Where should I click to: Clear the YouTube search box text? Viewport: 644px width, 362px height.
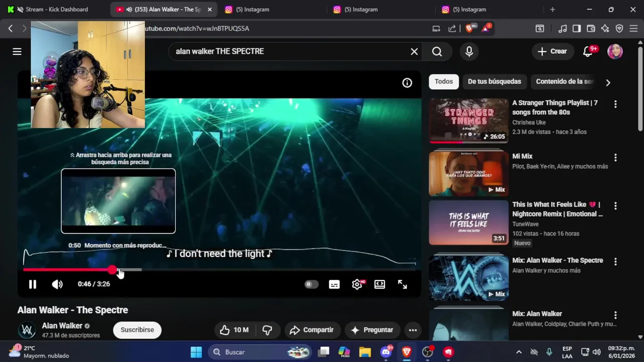point(414,51)
